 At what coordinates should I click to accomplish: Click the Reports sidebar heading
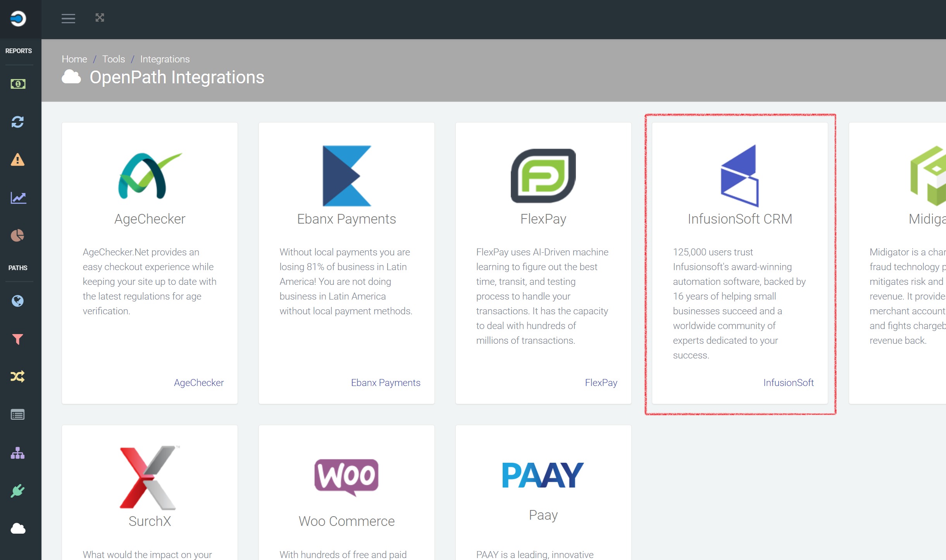[x=18, y=51]
